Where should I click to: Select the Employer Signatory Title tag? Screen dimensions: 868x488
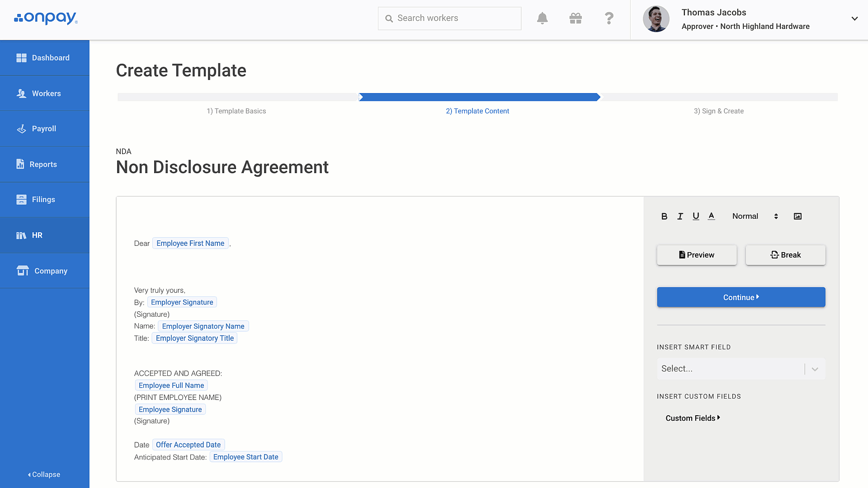click(x=195, y=338)
